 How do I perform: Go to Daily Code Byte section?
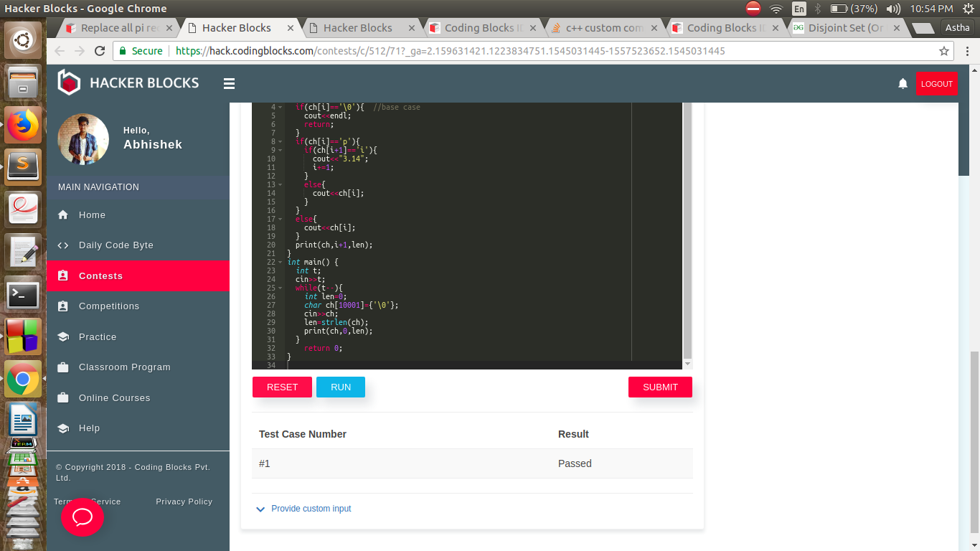pyautogui.click(x=116, y=245)
